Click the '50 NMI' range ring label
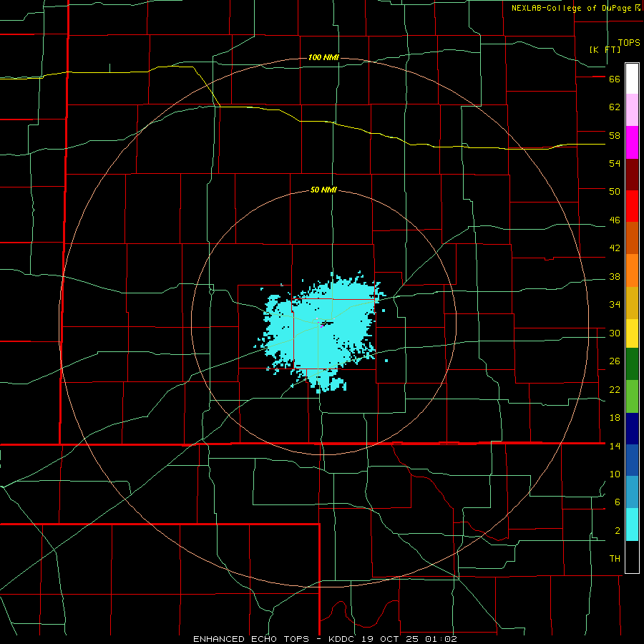This screenshot has width=644, height=644. (323, 190)
